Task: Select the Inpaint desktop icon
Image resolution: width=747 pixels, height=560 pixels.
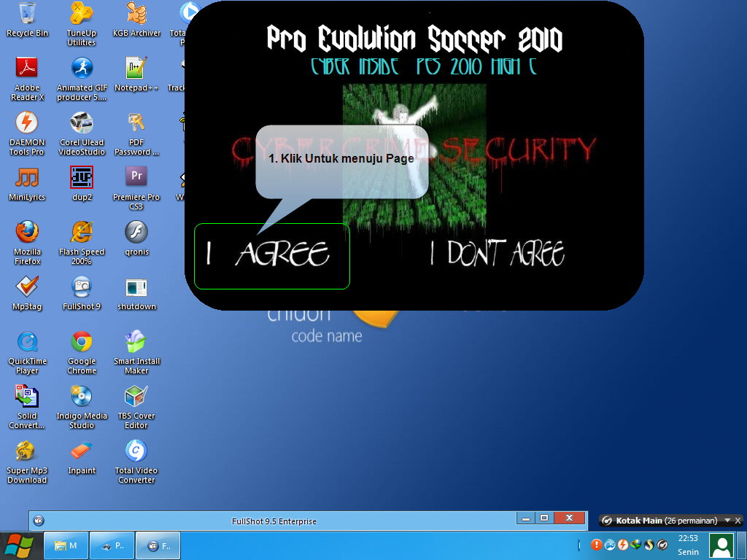Action: coord(82,457)
